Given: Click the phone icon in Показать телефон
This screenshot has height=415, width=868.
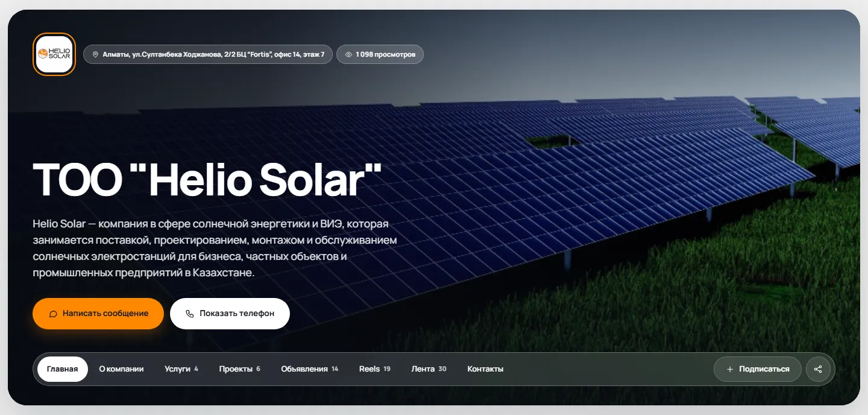Looking at the screenshot, I should coord(190,314).
